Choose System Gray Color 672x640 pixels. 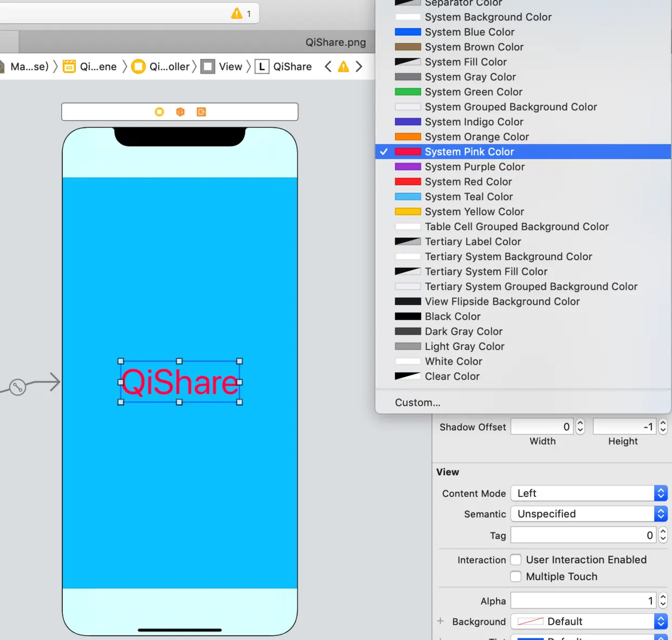pos(524,77)
